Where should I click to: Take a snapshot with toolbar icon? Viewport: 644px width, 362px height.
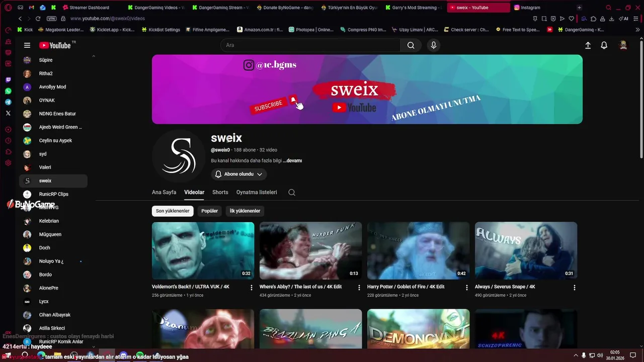tap(544, 19)
